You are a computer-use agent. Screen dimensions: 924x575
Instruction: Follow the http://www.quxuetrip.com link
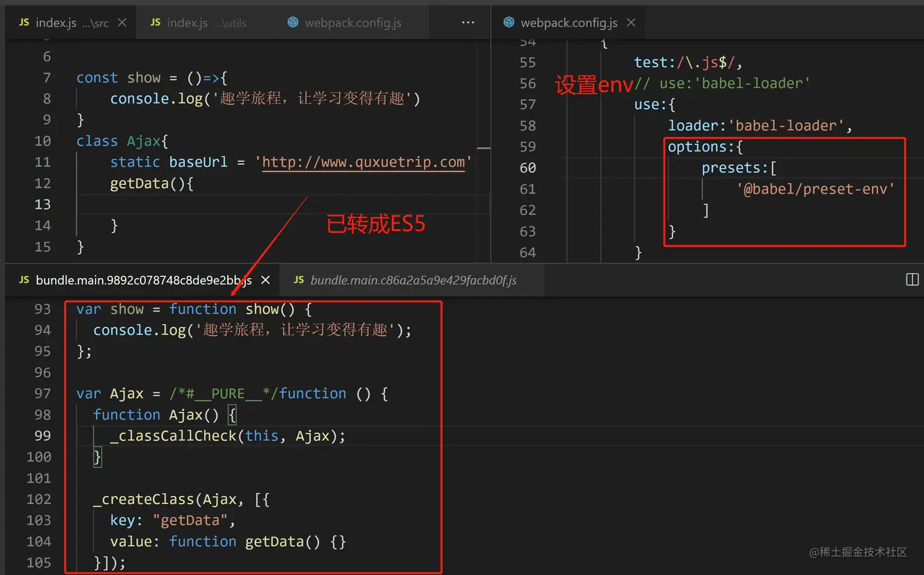coord(364,162)
